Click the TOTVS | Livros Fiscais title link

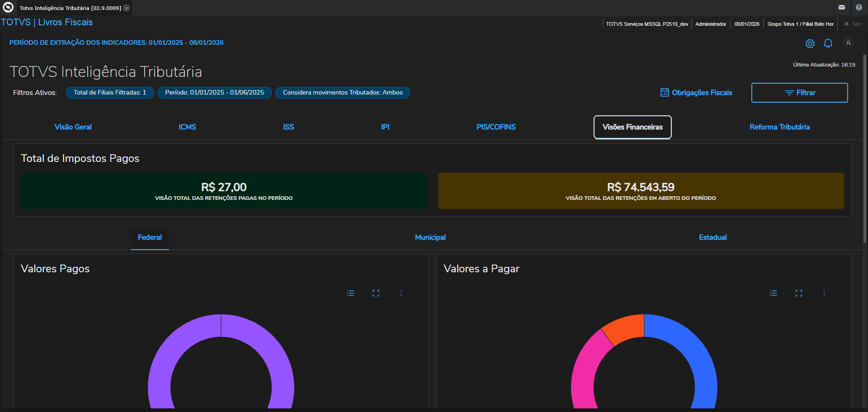click(47, 22)
